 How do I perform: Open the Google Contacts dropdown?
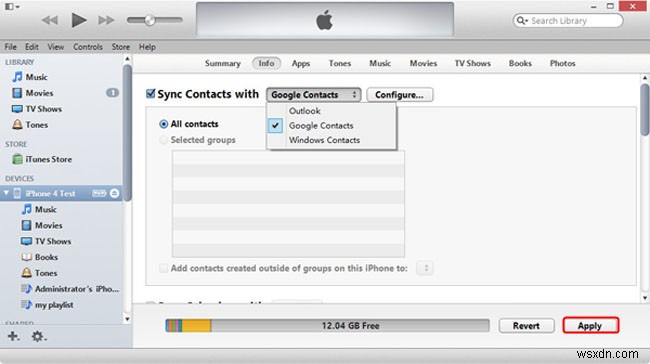[313, 95]
